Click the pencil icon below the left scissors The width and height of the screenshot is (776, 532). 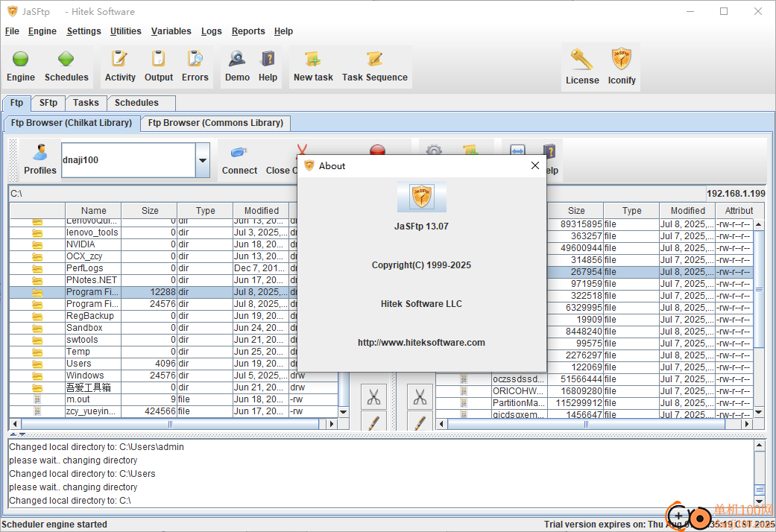(x=373, y=422)
